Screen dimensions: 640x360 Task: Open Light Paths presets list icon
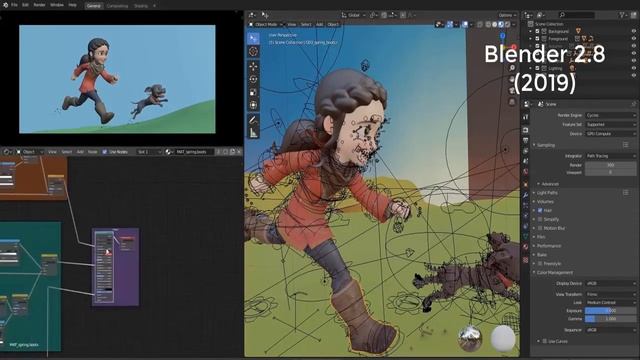[x=626, y=192]
